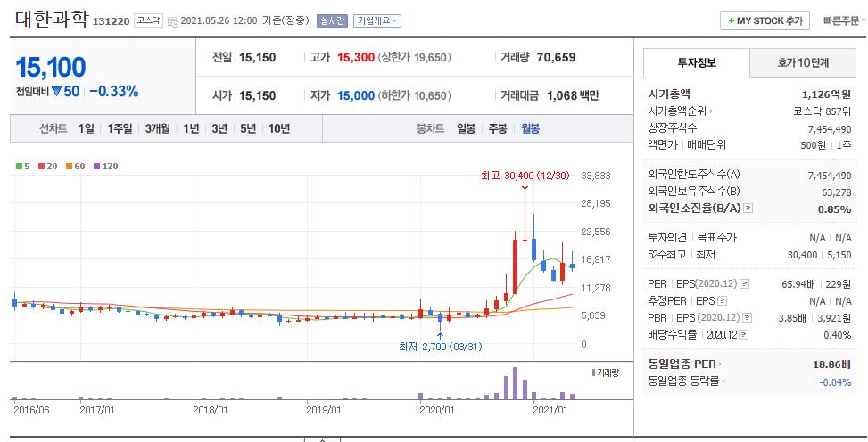Show the 1년 line chart
868x442 pixels.
[x=191, y=128]
